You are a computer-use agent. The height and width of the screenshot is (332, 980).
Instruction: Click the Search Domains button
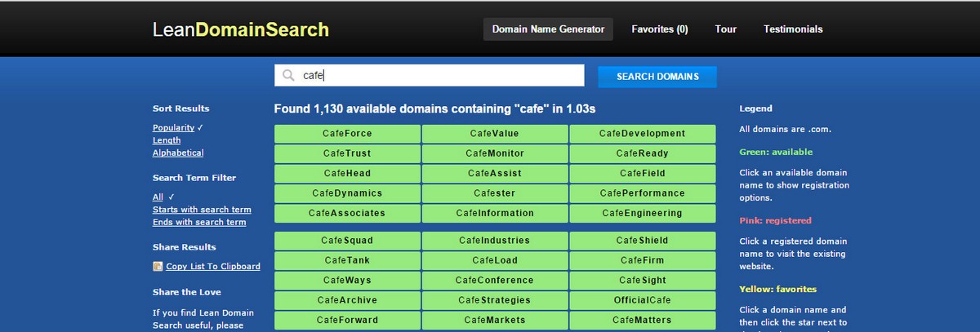pyautogui.click(x=657, y=77)
